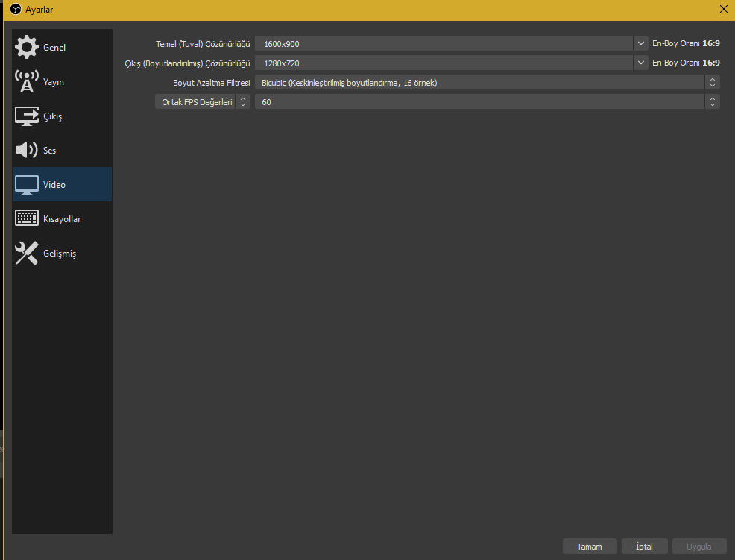735x560 pixels.
Task: Click the Gelişmiş tools icon
Action: 27,254
